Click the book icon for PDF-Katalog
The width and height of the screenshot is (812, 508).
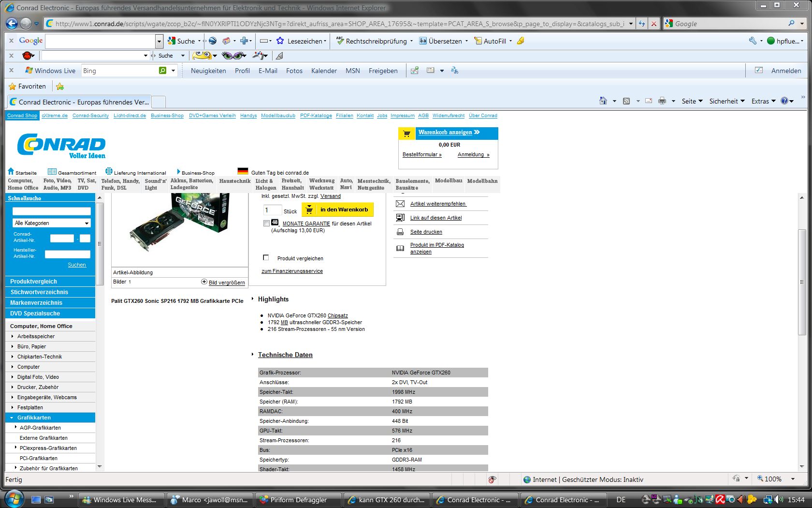tap(400, 248)
